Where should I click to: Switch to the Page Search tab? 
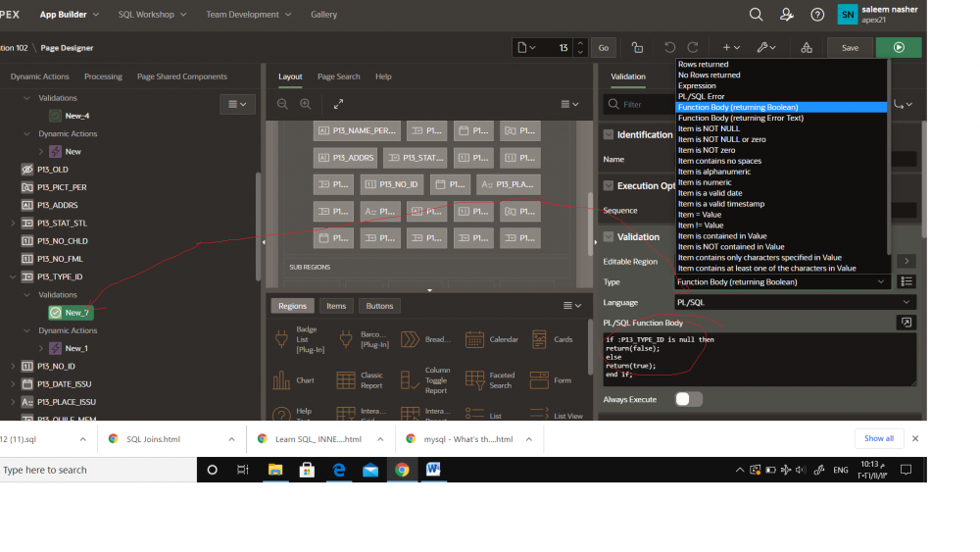point(338,76)
